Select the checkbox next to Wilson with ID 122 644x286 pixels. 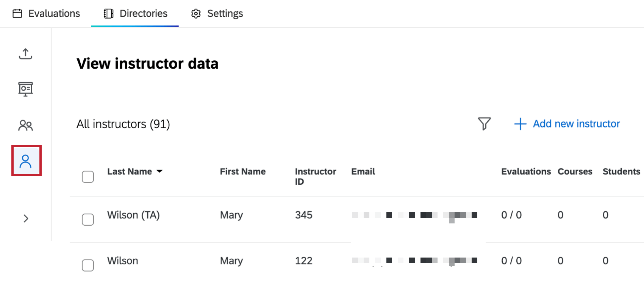point(88,266)
